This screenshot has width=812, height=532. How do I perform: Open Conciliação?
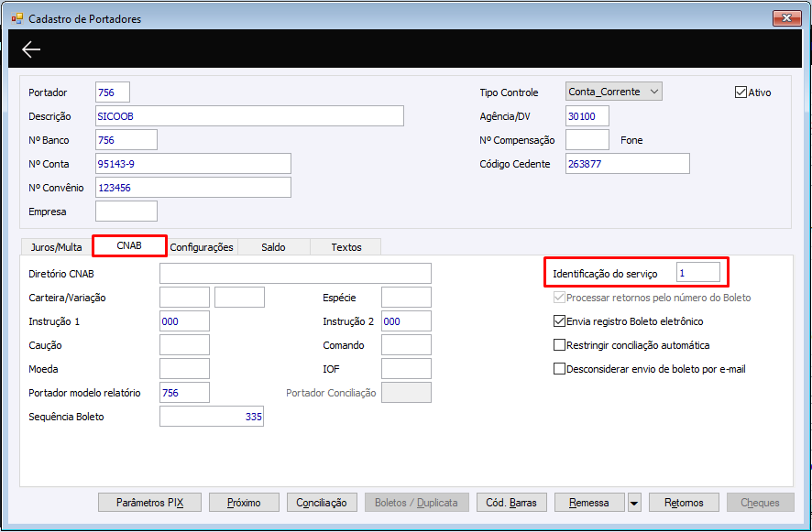[322, 503]
